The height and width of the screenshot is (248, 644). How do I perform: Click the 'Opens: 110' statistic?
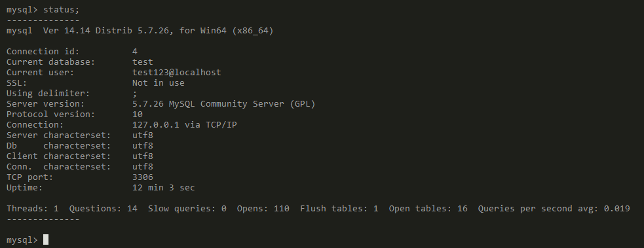click(263, 209)
